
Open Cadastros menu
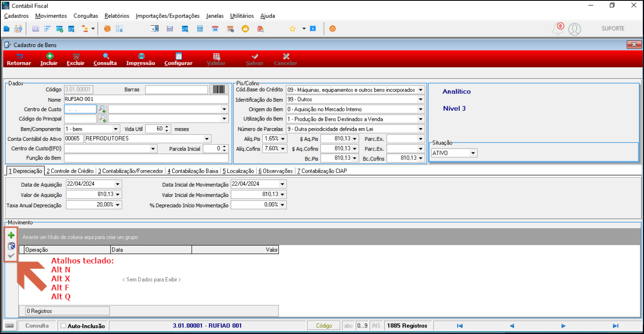click(16, 16)
